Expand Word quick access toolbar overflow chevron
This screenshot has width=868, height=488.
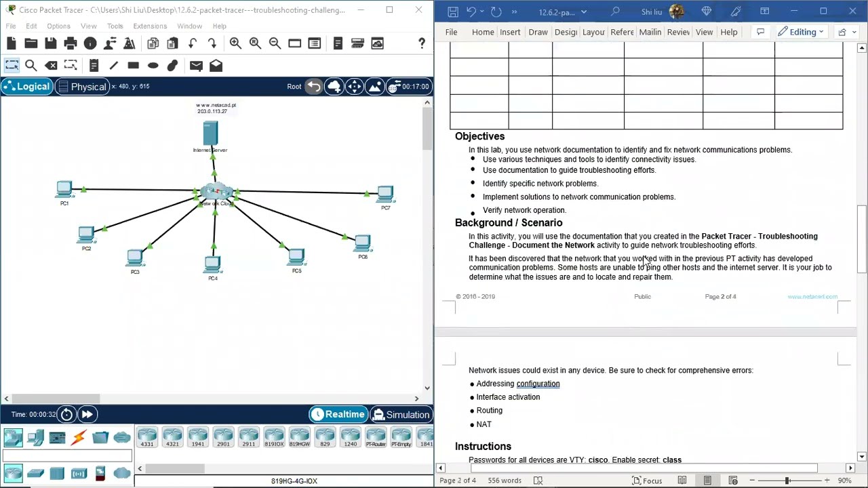tap(514, 12)
